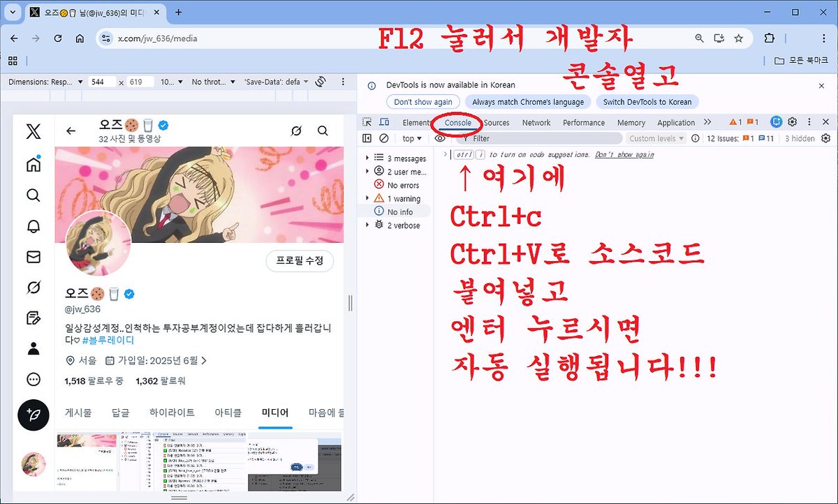
Task: Open the top context selector dropdown
Action: (412, 138)
